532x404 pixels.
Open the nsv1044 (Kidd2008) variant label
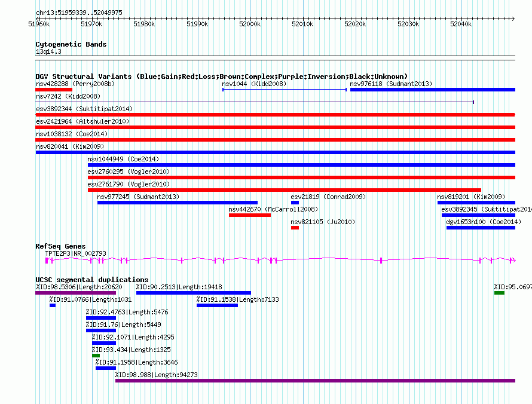[x=254, y=84]
